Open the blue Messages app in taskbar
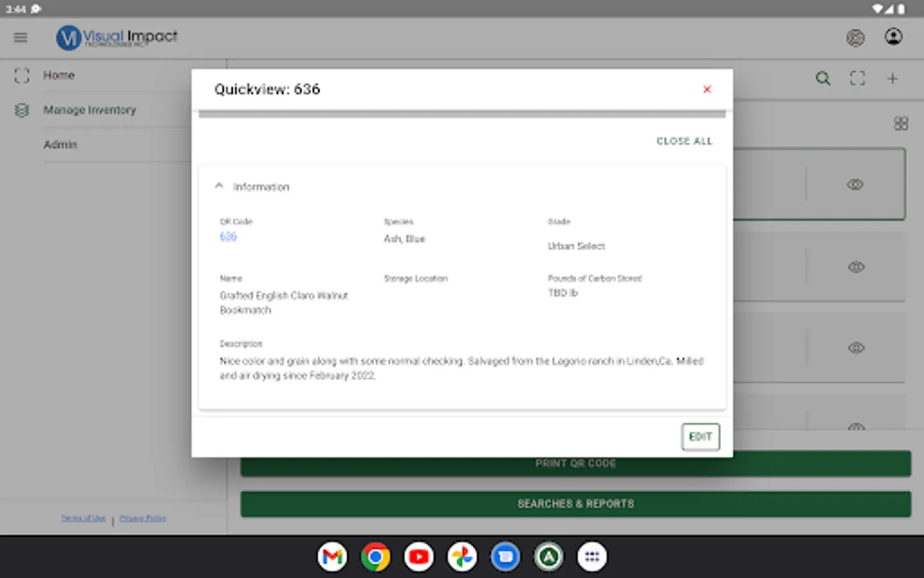924x578 pixels. [x=506, y=557]
